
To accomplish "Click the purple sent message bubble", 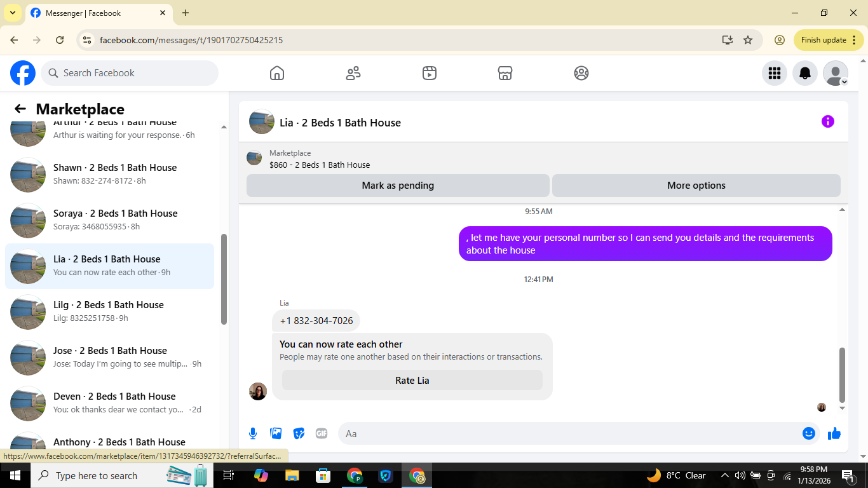I will coord(645,243).
